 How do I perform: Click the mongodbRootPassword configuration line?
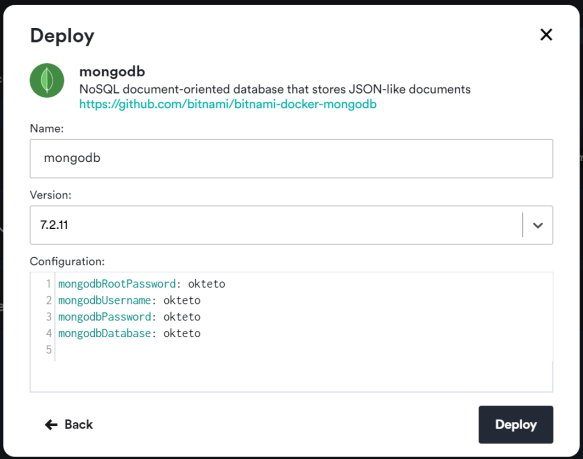(142, 284)
